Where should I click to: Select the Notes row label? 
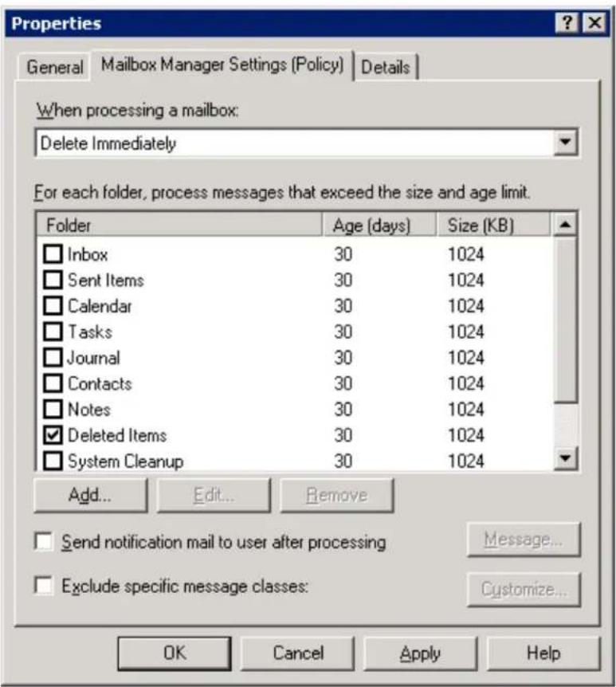[89, 410]
